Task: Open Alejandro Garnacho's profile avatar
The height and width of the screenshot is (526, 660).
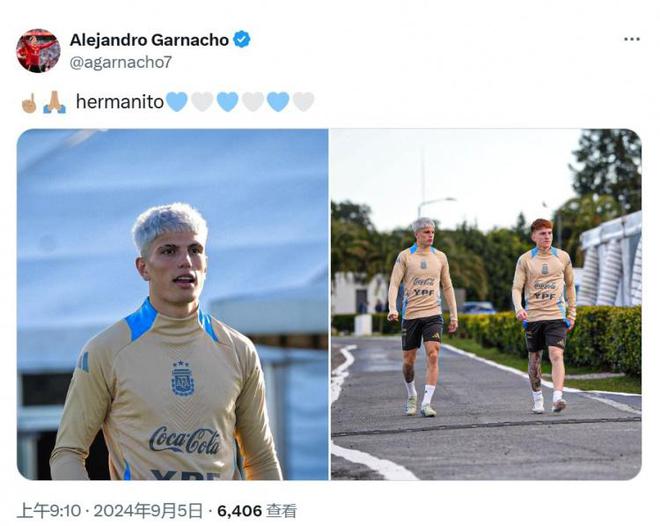Action: click(38, 50)
